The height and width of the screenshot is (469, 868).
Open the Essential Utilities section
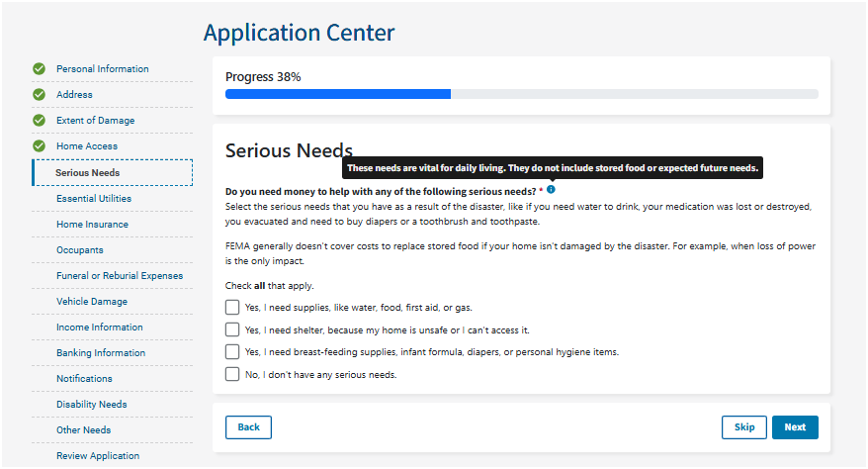pyautogui.click(x=94, y=199)
